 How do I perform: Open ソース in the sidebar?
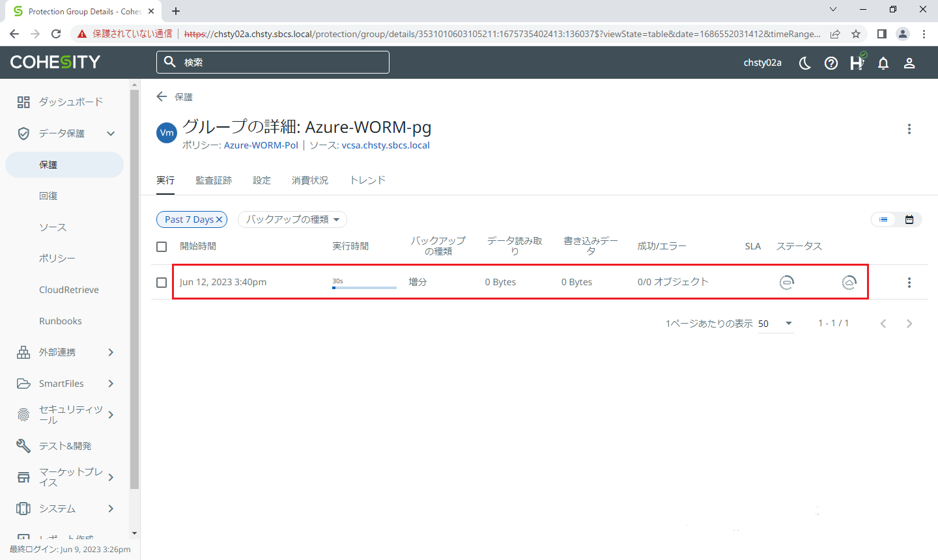(x=53, y=227)
